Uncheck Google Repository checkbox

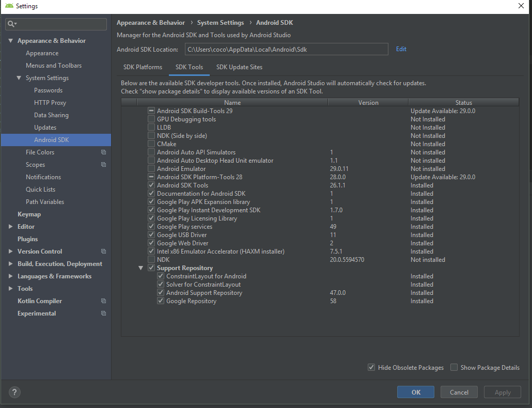tap(161, 301)
